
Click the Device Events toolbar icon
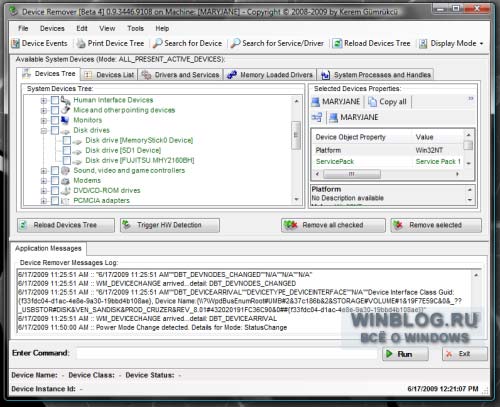(15, 43)
